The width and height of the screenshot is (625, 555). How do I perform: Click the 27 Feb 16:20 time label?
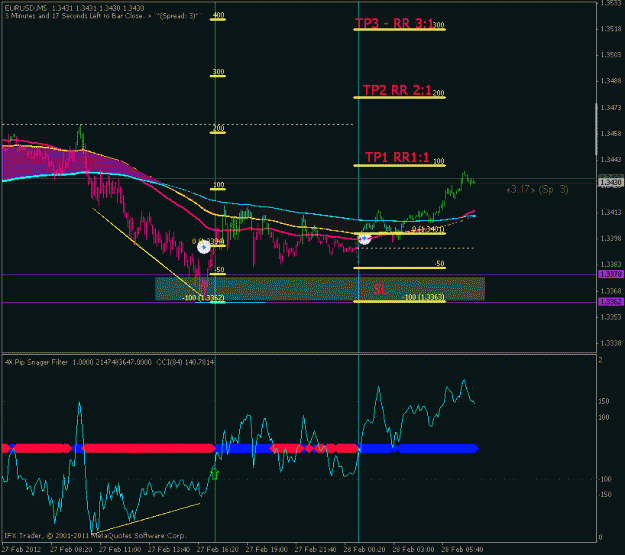coord(218,549)
